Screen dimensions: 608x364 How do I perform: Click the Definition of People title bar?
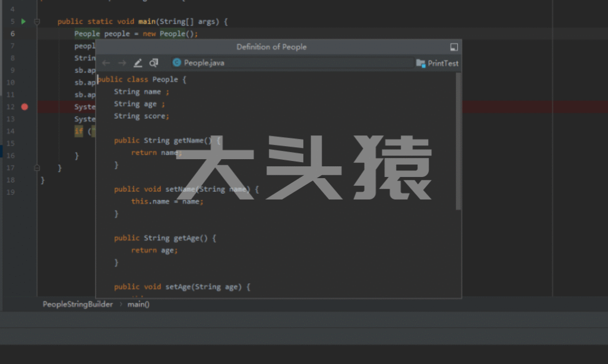271,47
